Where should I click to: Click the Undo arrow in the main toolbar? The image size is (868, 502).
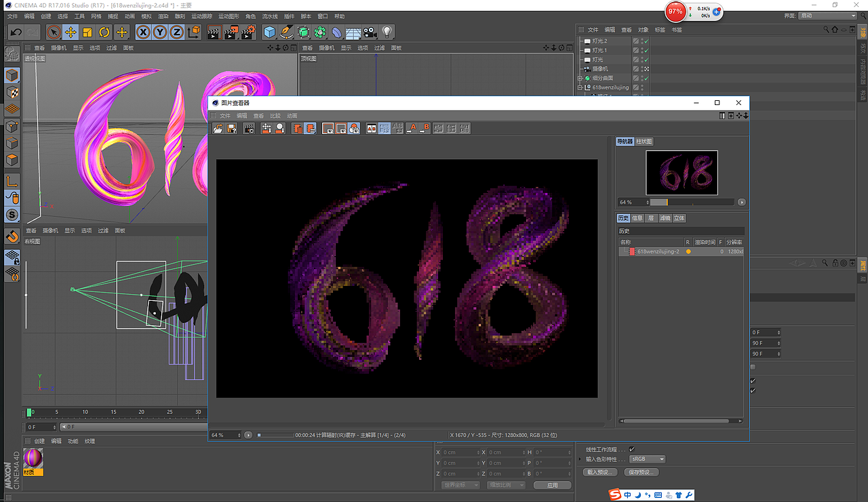pos(16,32)
